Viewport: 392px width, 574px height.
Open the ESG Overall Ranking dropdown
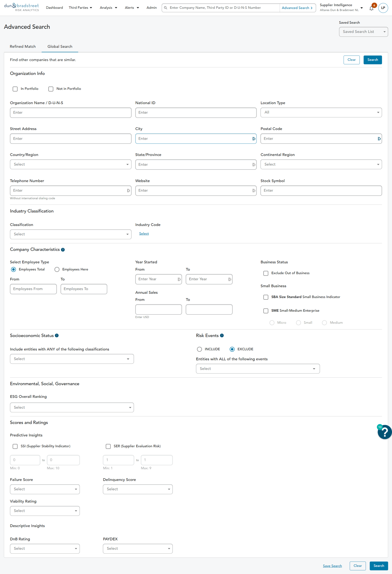72,408
